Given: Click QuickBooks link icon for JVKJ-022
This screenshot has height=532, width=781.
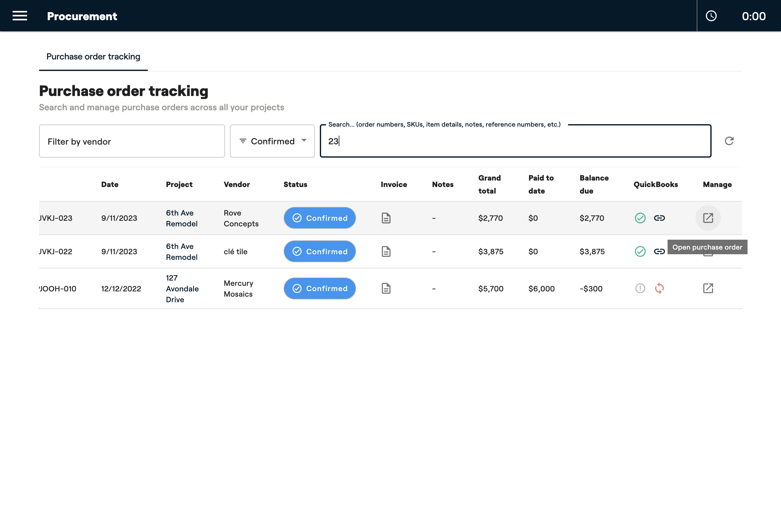Looking at the screenshot, I should coord(659,251).
